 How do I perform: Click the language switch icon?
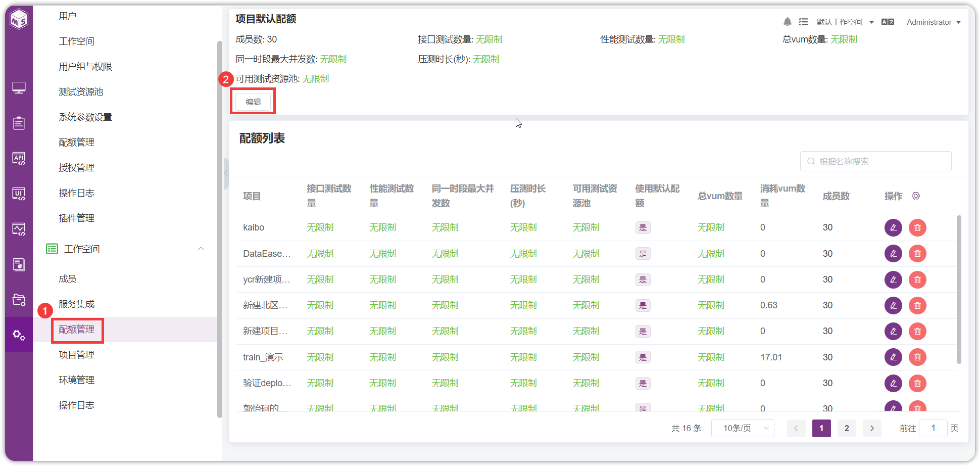[888, 22]
